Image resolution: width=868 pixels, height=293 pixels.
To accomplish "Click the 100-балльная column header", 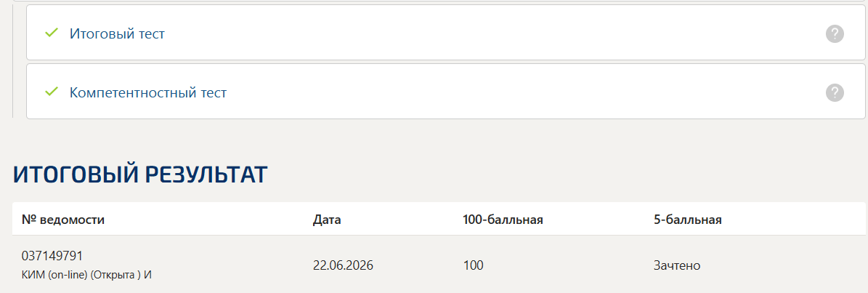I will click(503, 220).
